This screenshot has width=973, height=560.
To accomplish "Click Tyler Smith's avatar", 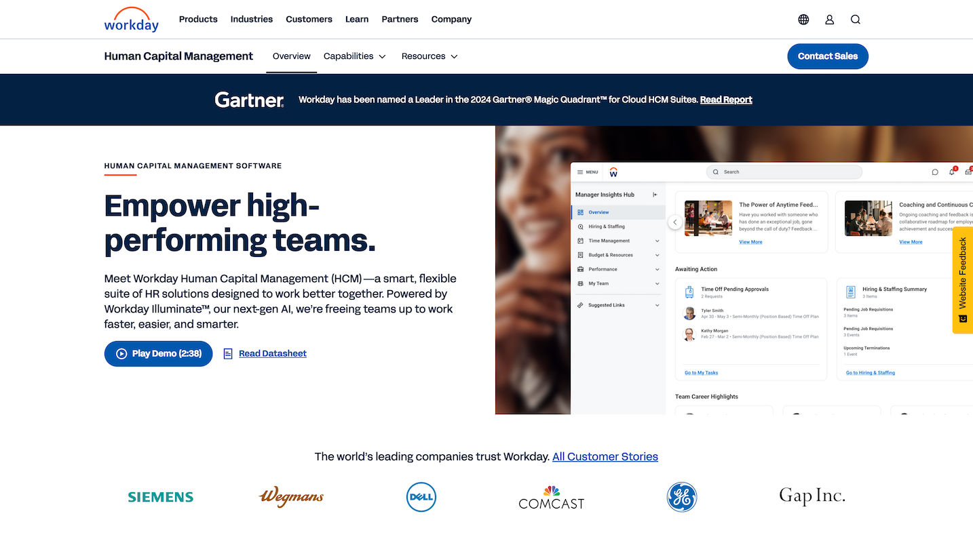I will 689,313.
